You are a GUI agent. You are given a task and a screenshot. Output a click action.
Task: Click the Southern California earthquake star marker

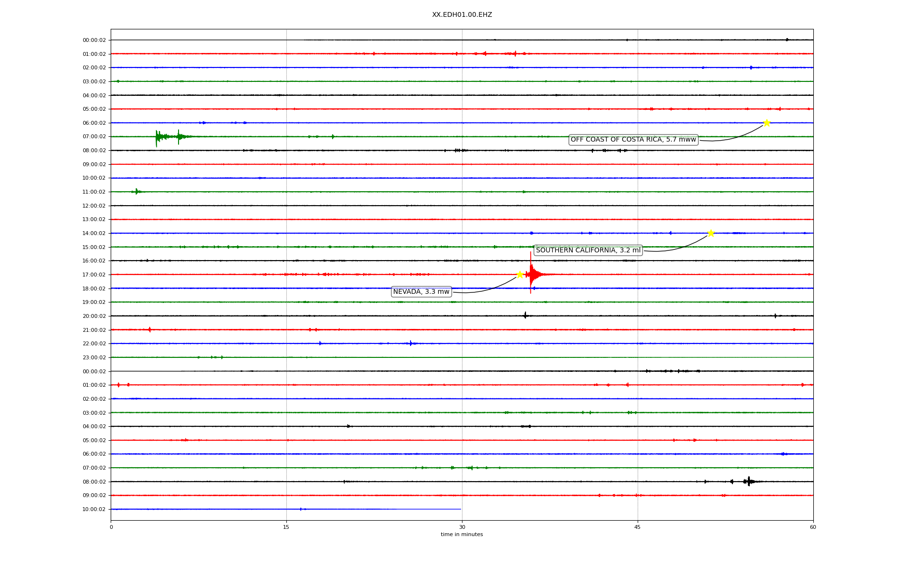711,233
